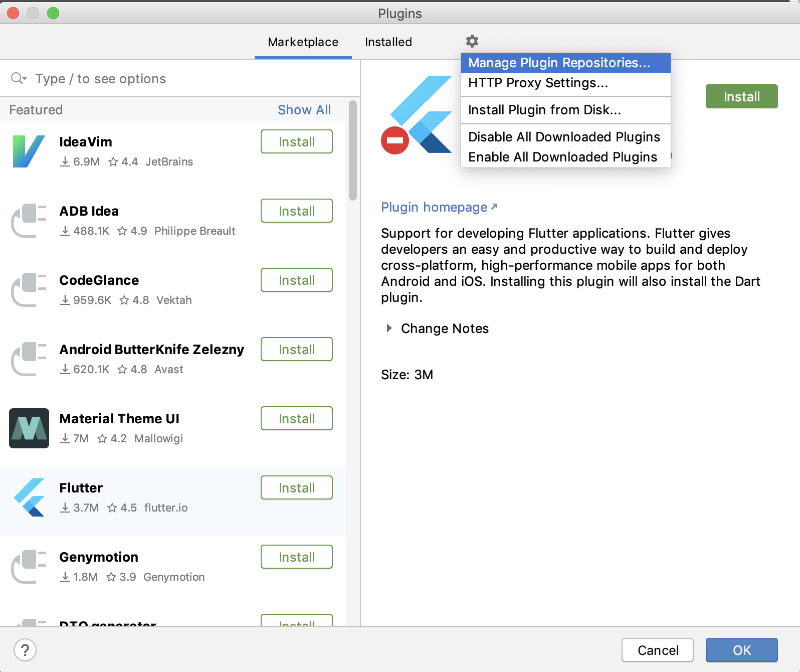Click the JetBrains vendor label
800x672 pixels.
click(x=169, y=161)
